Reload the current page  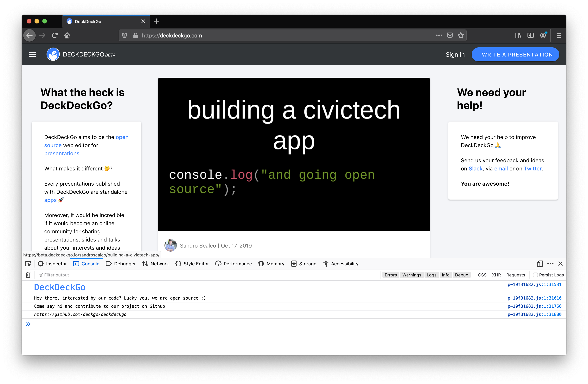pyautogui.click(x=55, y=35)
